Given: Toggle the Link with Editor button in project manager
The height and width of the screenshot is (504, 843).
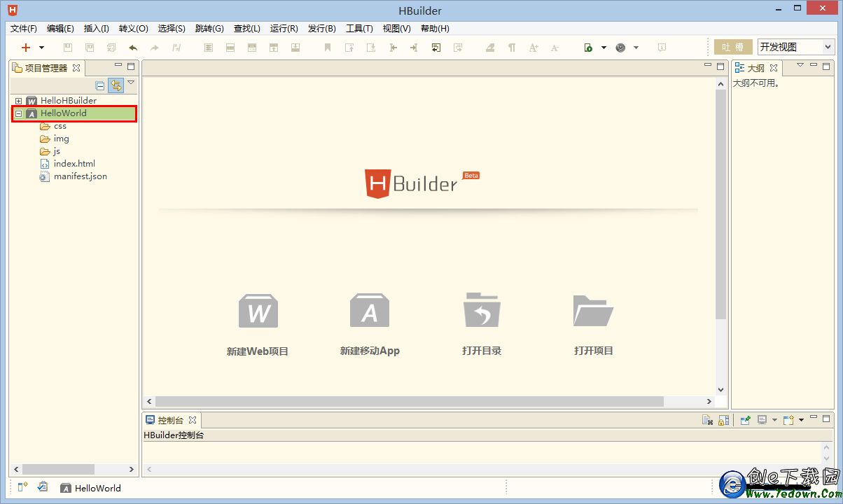Looking at the screenshot, I should (116, 85).
